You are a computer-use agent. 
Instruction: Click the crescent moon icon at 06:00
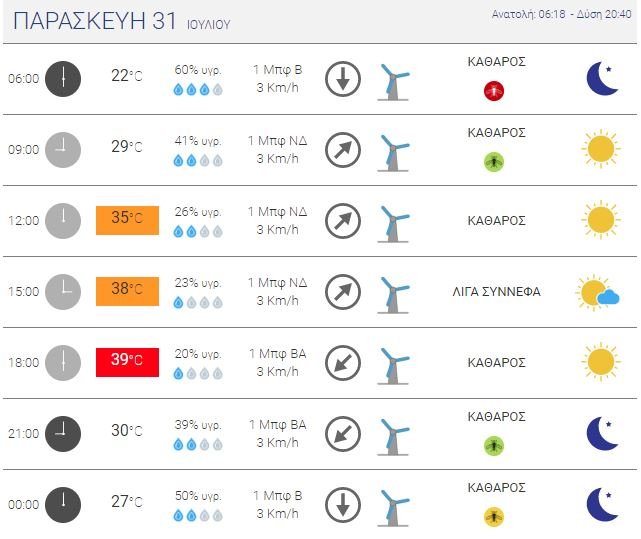coord(602,78)
